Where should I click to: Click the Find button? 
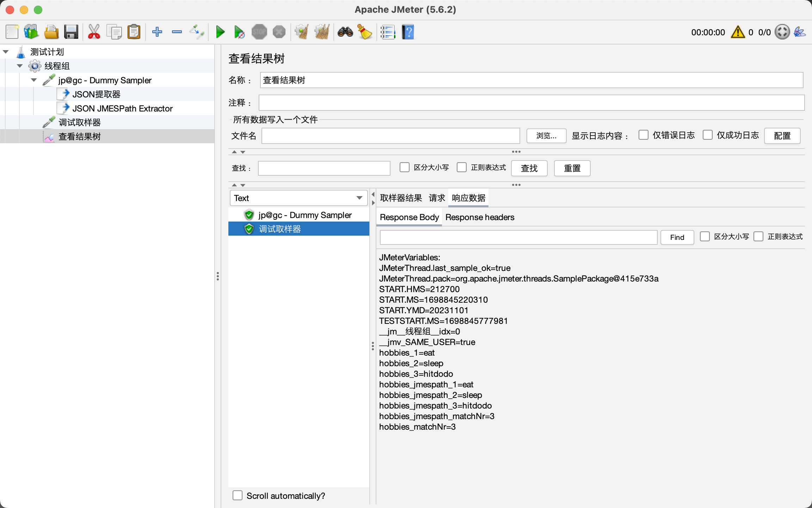(x=677, y=237)
